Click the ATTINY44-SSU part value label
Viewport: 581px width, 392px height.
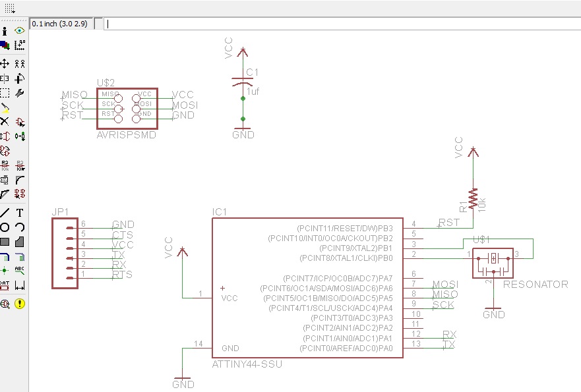click(247, 364)
